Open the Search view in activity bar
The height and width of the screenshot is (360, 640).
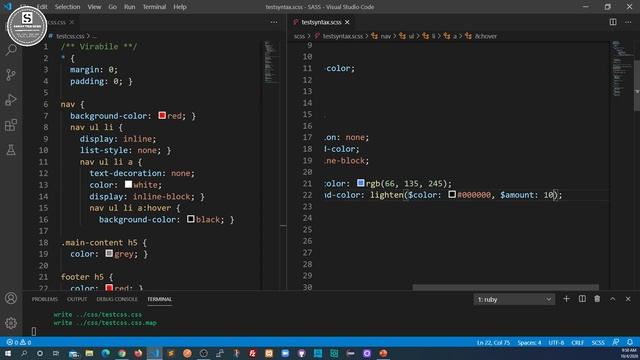click(11, 50)
